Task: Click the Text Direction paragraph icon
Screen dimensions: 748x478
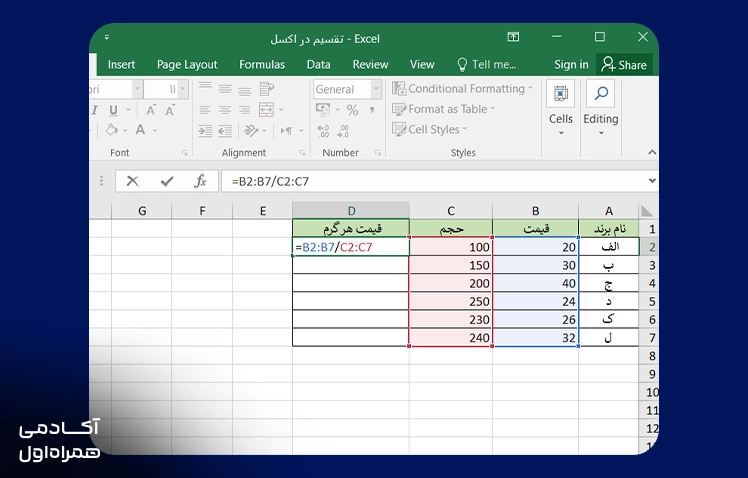Action: point(286,130)
